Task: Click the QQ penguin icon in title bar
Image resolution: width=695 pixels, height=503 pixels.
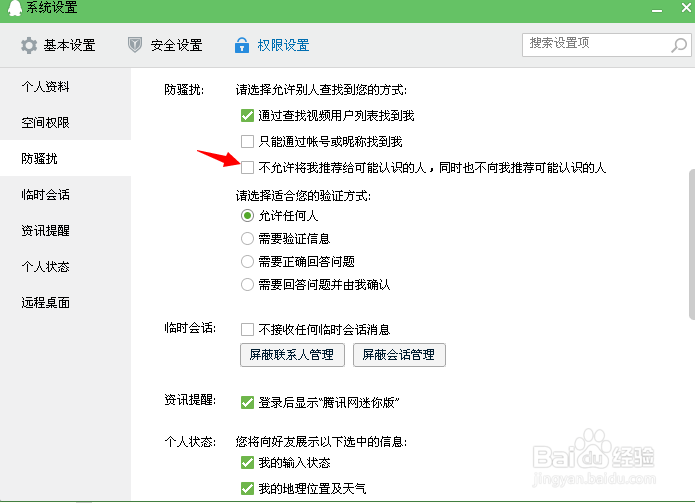Action: pyautogui.click(x=15, y=8)
